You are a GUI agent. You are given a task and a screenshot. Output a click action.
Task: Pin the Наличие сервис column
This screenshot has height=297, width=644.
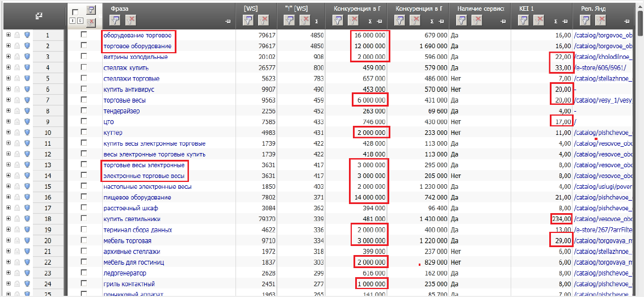(503, 21)
